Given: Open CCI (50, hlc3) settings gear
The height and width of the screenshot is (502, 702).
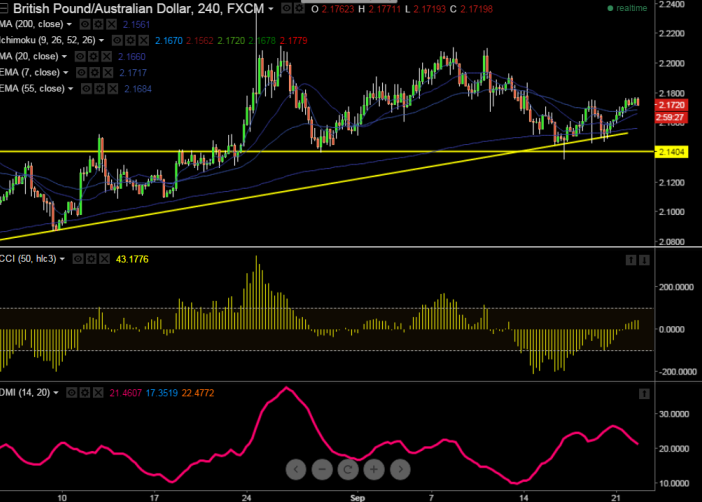Looking at the screenshot, I should [91, 259].
